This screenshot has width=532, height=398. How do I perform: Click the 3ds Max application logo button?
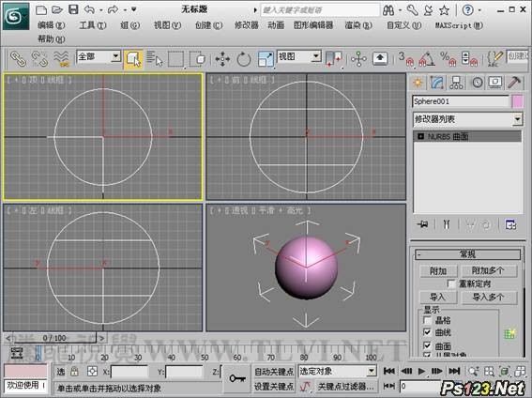click(16, 16)
